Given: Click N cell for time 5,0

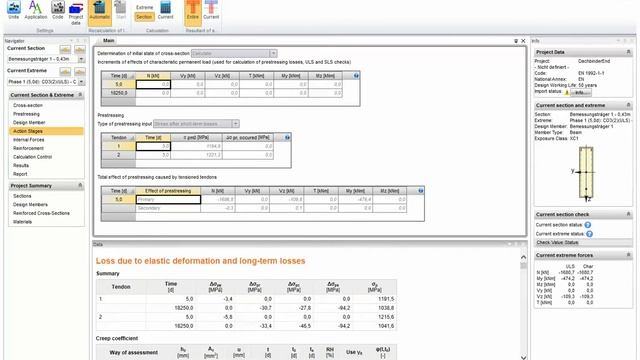Looking at the screenshot, I should tap(153, 84).
